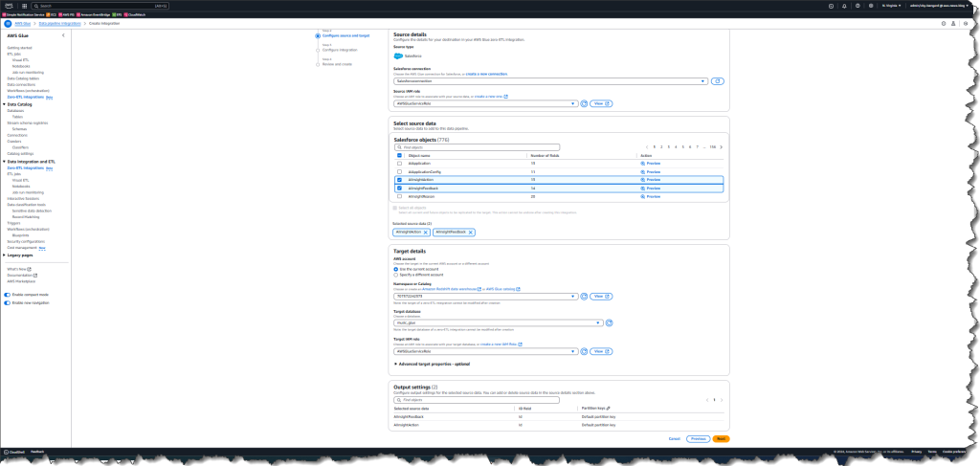The width and height of the screenshot is (980, 466).
Task: Open Crawlers in Data Catalog sidebar
Action: pos(13,142)
